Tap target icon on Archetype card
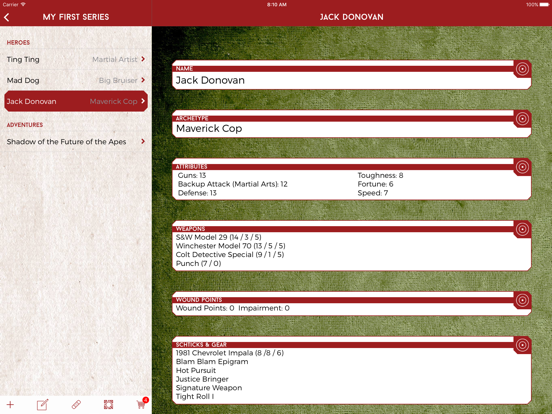 522,119
